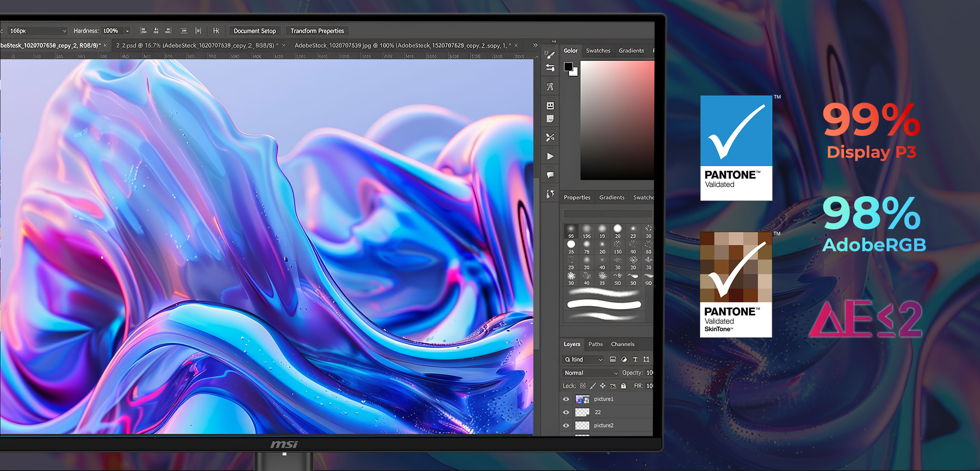Switch to the Channels tab
This screenshot has height=471, width=980.
622,344
